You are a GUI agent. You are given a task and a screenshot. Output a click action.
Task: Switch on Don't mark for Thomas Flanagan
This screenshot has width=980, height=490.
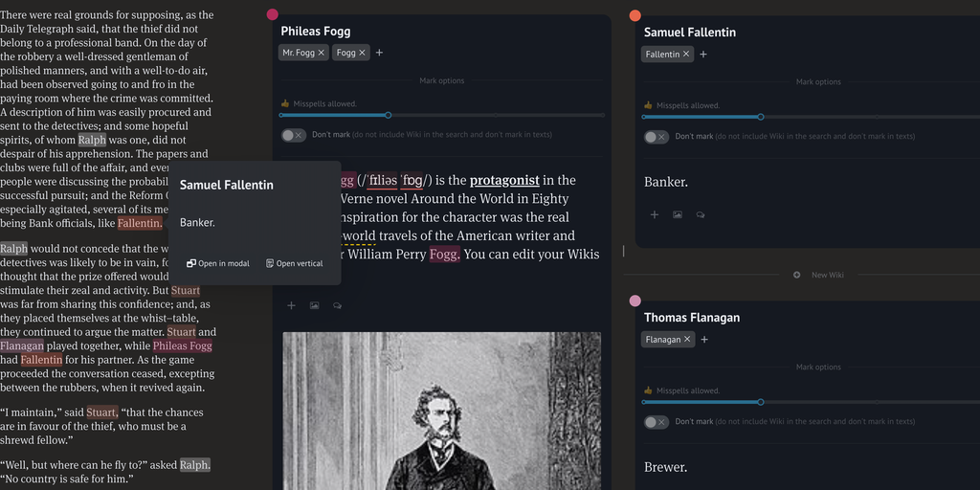click(656, 422)
